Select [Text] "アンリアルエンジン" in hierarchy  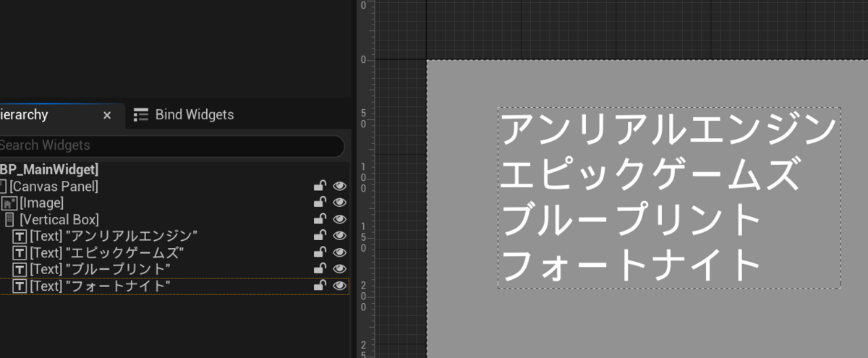pos(174,236)
